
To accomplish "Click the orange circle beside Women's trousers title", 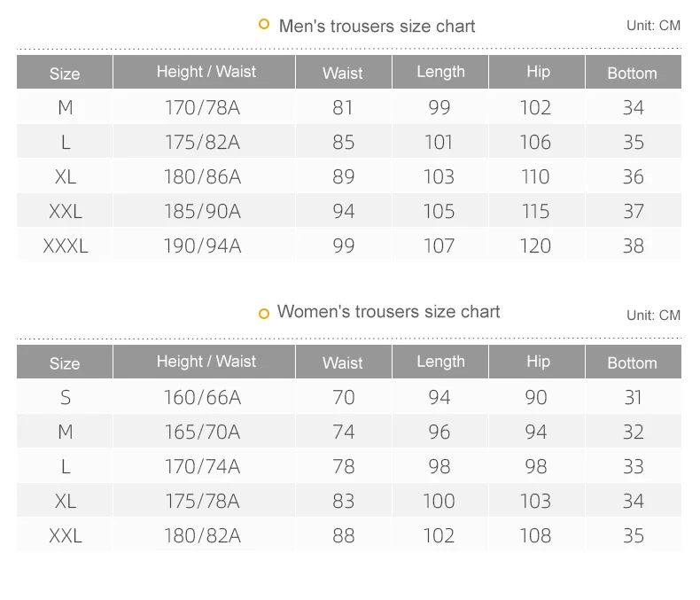I will tap(263, 313).
